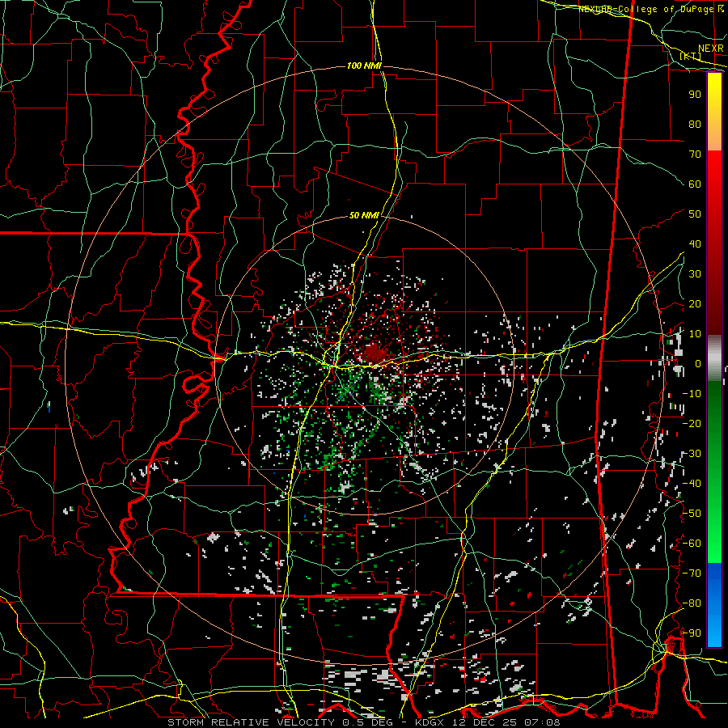
Task: Pick the red outbound segment of color bar
Action: click(714, 243)
